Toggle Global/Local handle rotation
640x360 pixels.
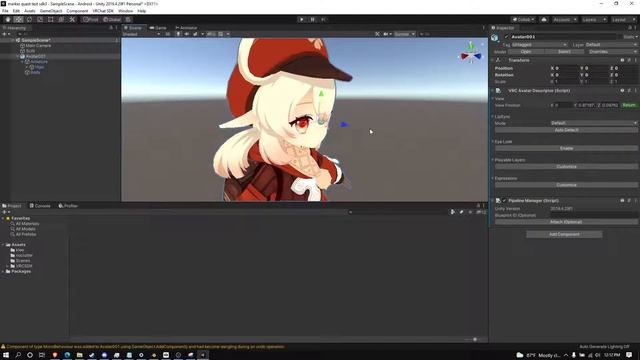point(111,20)
